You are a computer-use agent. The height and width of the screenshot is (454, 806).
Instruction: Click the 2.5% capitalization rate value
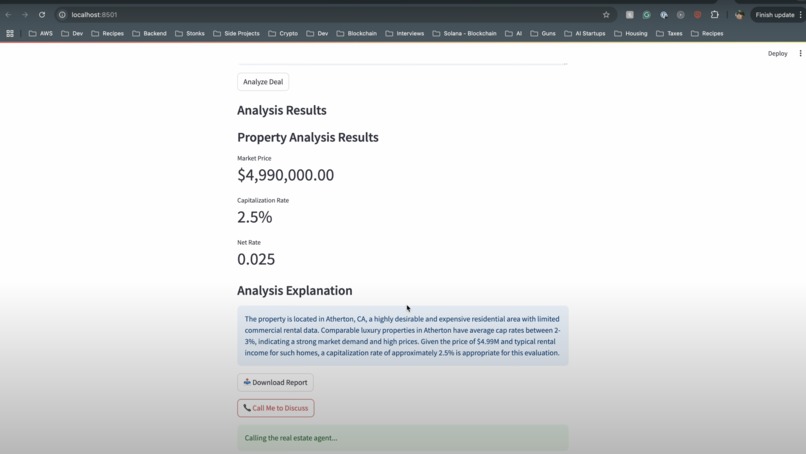point(254,217)
